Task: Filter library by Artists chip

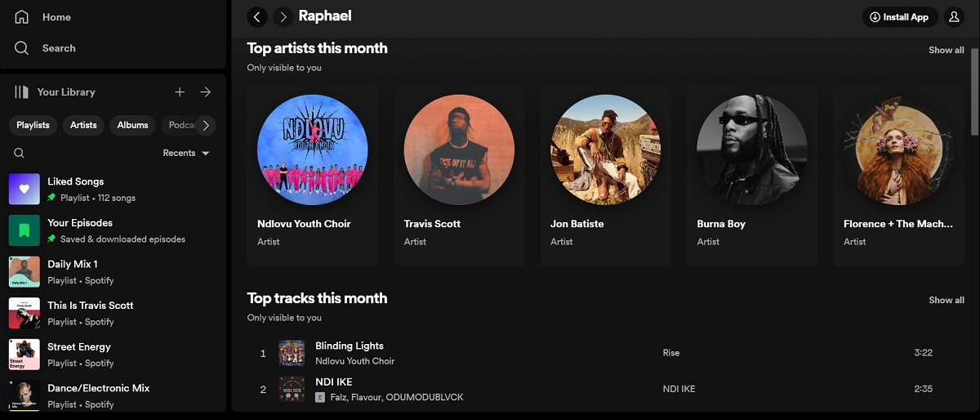Action: coord(83,125)
